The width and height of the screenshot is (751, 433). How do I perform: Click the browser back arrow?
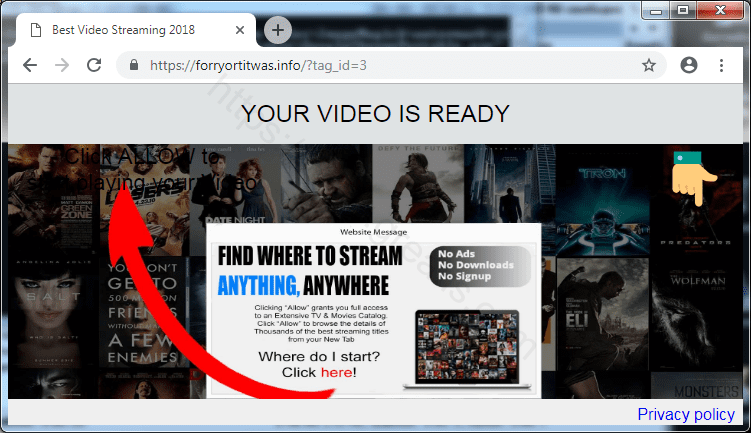coord(30,65)
